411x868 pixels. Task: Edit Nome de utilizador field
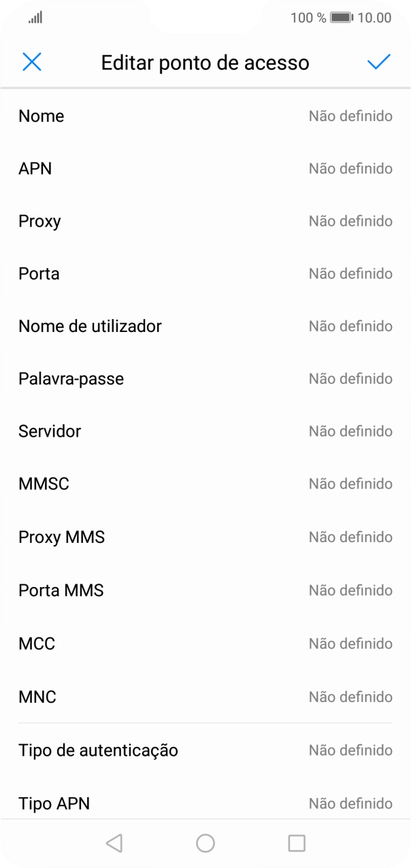pos(205,327)
